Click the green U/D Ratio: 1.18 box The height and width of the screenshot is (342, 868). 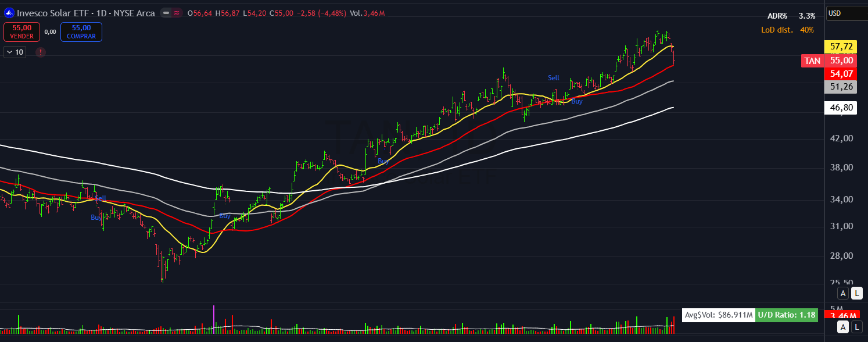tap(787, 315)
